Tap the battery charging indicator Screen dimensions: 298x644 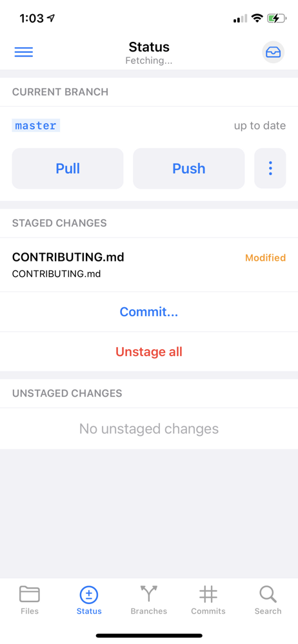point(277,18)
